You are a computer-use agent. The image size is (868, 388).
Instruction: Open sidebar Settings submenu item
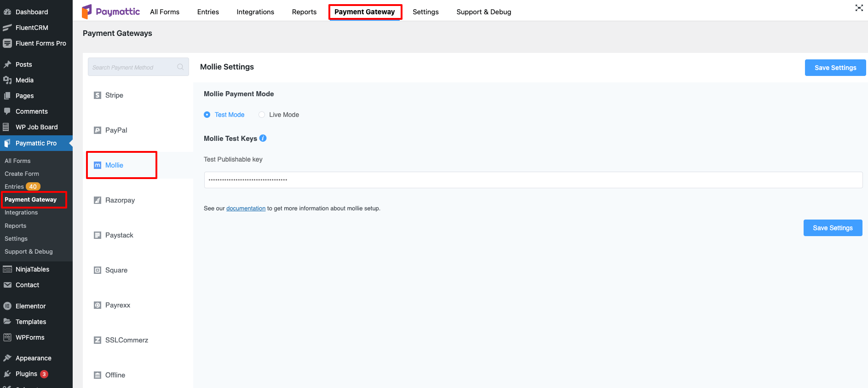tap(16, 238)
